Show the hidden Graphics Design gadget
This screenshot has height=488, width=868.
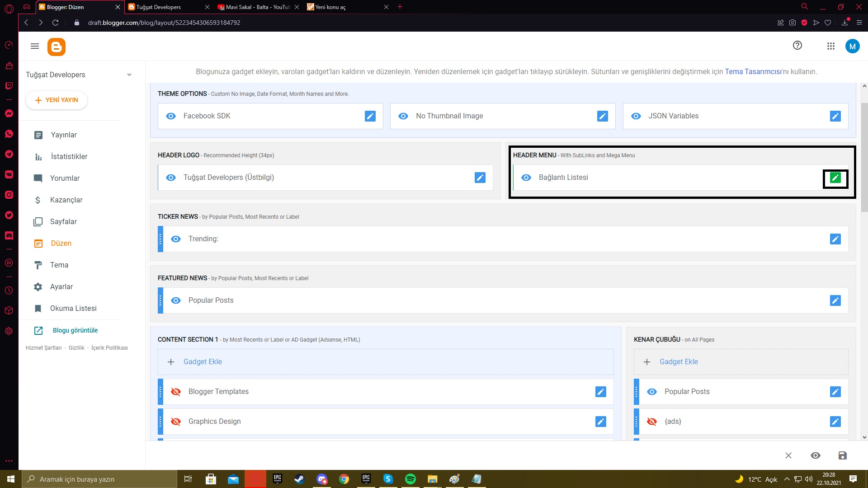click(x=176, y=422)
